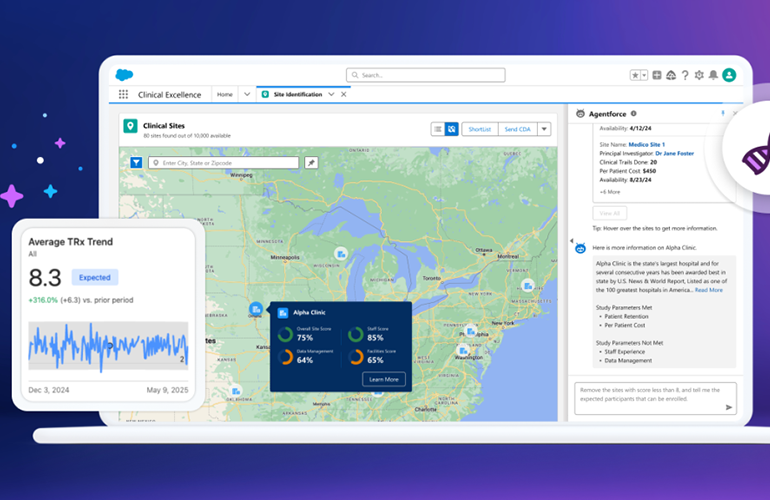Click the 8.3 average TRx value
770x500 pixels.
click(45, 278)
